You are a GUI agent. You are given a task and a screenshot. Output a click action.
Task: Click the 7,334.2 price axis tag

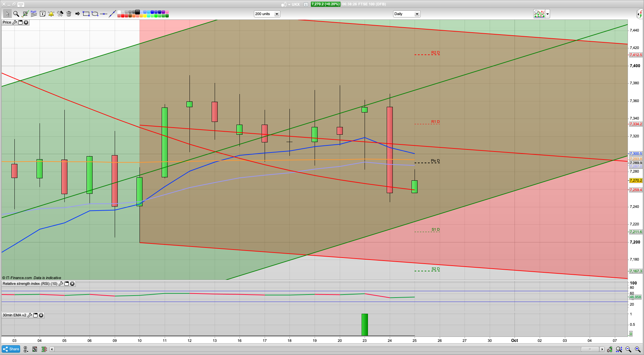pos(636,124)
